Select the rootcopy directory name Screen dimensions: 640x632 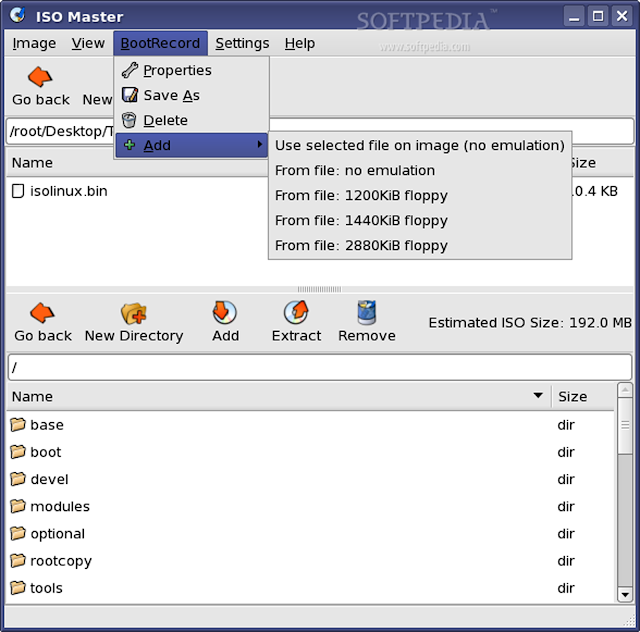(61, 561)
